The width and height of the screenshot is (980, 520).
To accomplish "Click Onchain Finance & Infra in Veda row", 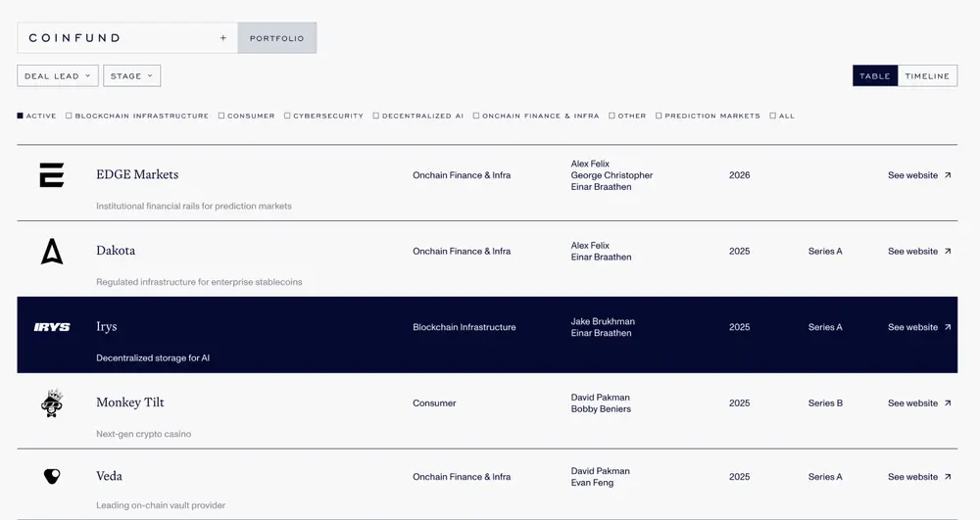I will coord(462,477).
